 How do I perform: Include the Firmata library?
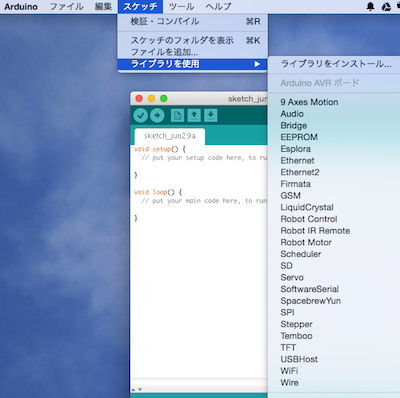point(334,184)
